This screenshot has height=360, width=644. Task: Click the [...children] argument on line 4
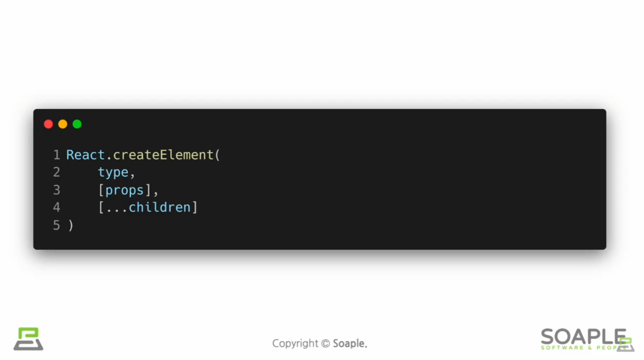pos(148,207)
